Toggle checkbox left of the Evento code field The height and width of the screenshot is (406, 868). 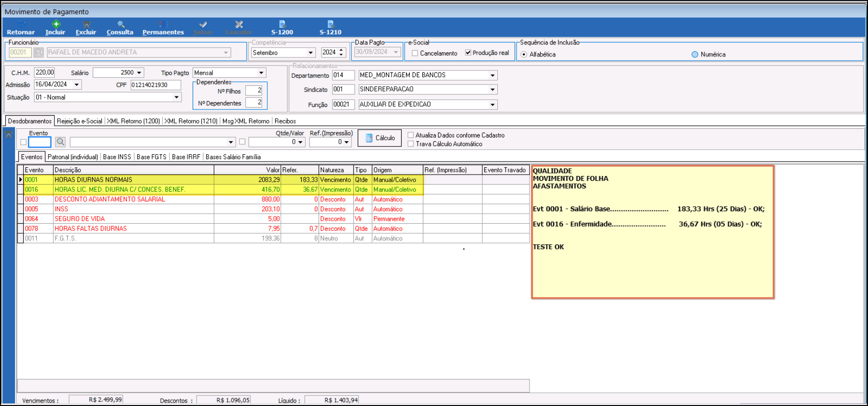click(23, 142)
